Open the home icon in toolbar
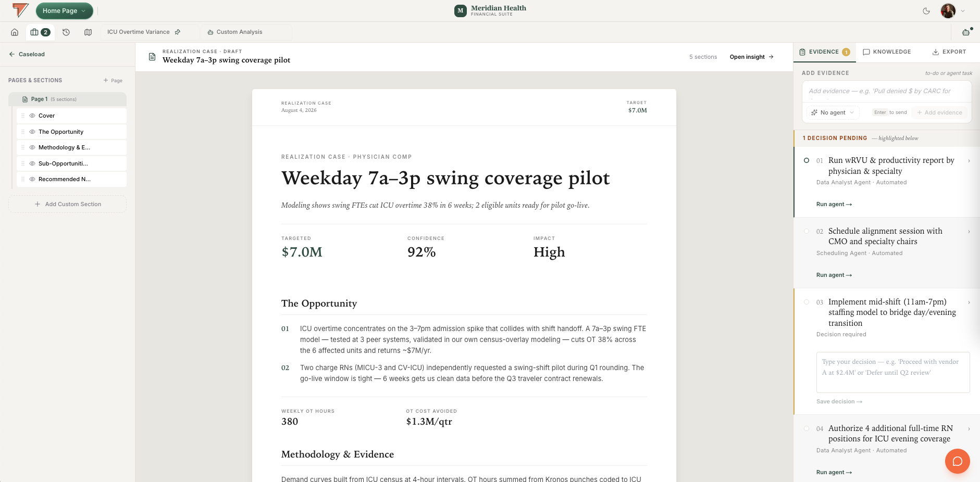Screen dimensions: 980x482 [x=15, y=32]
